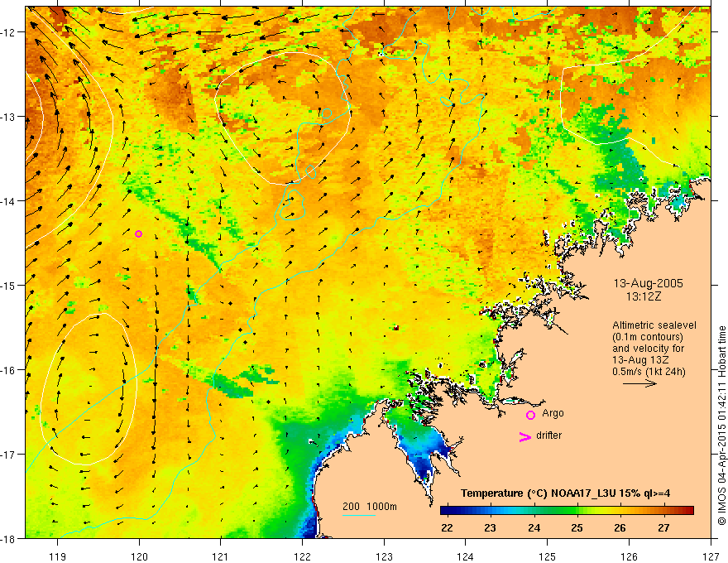
Task: Click the longitude axis label "121"
Action: coord(221,556)
